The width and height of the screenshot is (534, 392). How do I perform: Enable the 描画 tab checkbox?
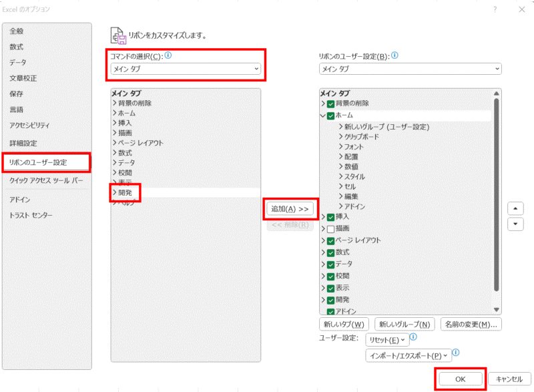click(x=330, y=229)
